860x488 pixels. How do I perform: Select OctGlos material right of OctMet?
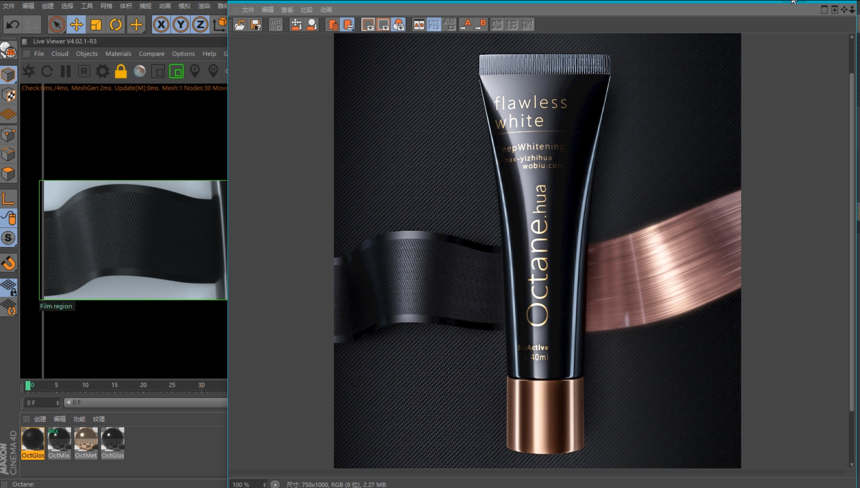coord(112,443)
